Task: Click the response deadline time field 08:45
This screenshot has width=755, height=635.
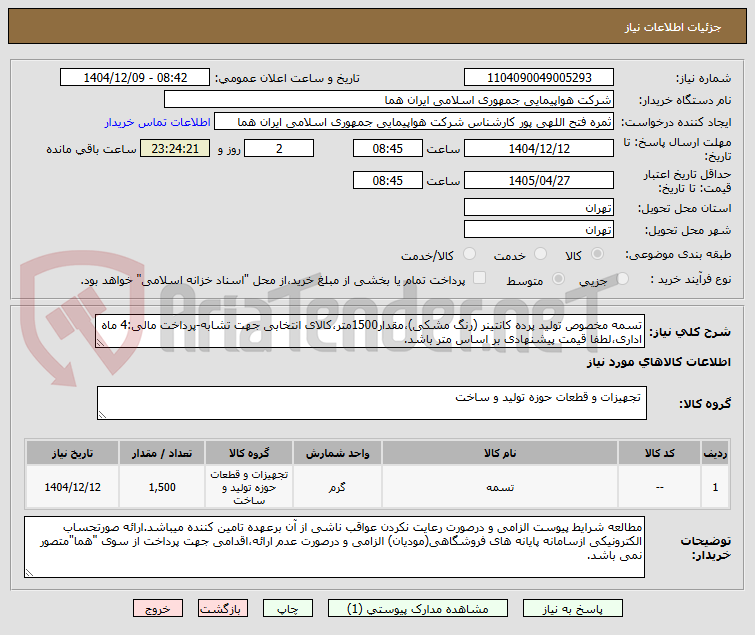Action: (x=388, y=148)
